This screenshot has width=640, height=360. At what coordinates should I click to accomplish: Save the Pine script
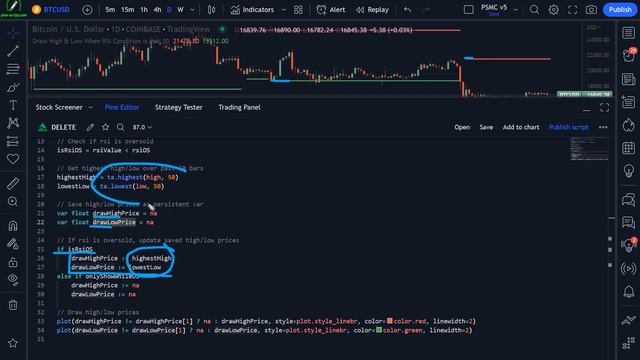pyautogui.click(x=486, y=127)
